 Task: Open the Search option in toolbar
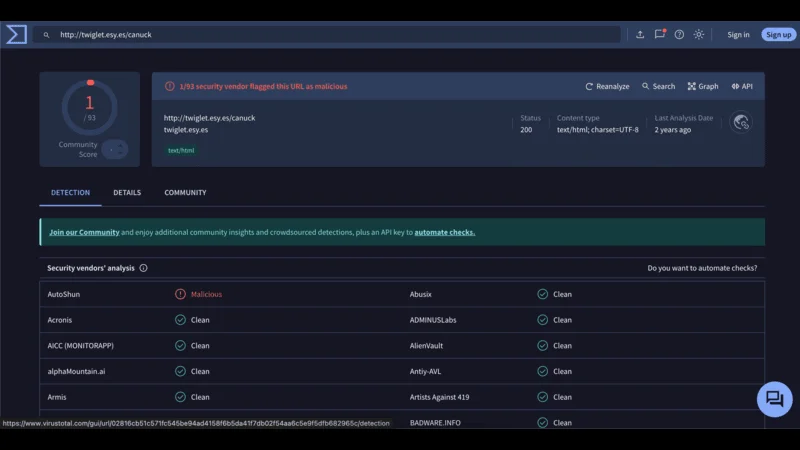[x=658, y=87]
